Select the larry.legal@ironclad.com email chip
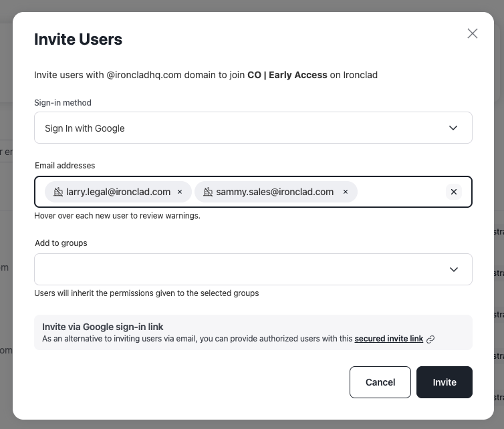 click(x=118, y=192)
